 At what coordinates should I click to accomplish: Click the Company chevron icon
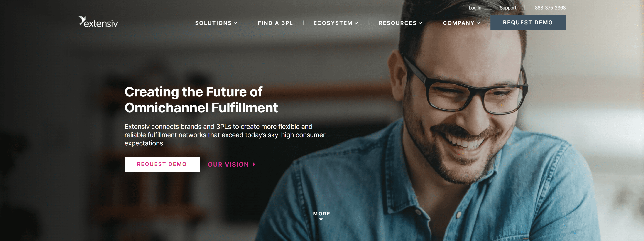[x=478, y=23]
